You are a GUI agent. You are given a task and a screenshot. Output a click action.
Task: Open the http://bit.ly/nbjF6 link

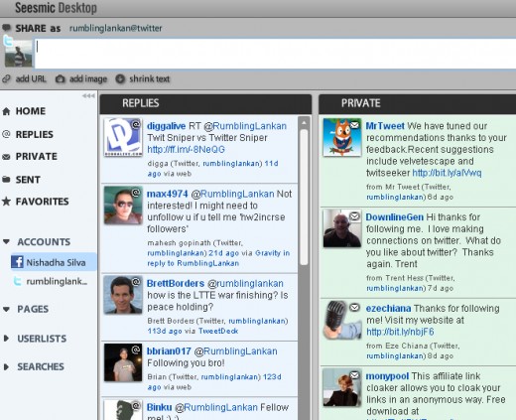click(x=400, y=332)
